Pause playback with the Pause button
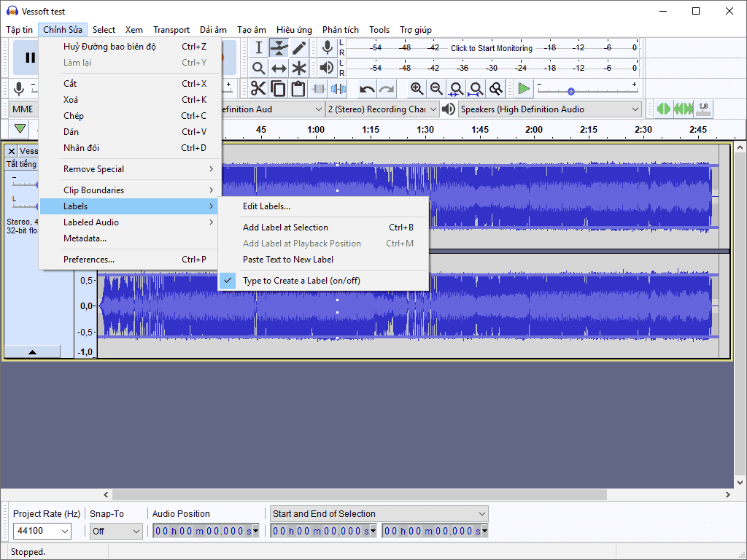The width and height of the screenshot is (747, 560). click(30, 58)
